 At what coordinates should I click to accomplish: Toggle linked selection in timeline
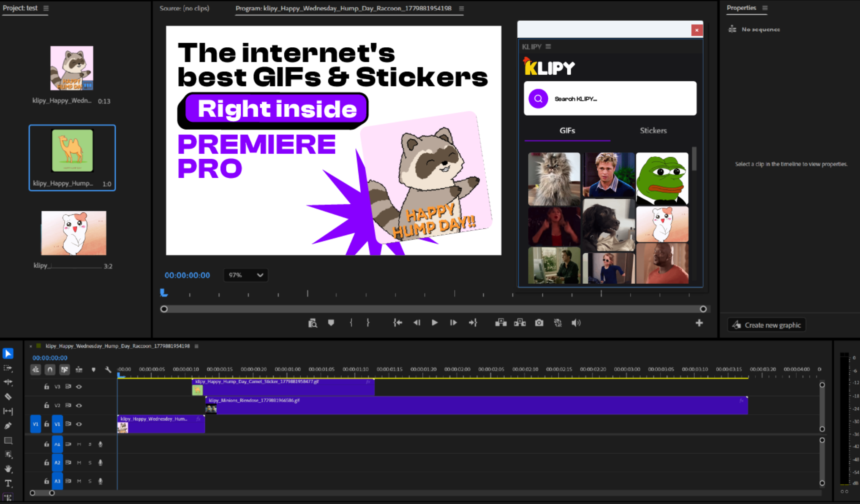click(x=64, y=370)
